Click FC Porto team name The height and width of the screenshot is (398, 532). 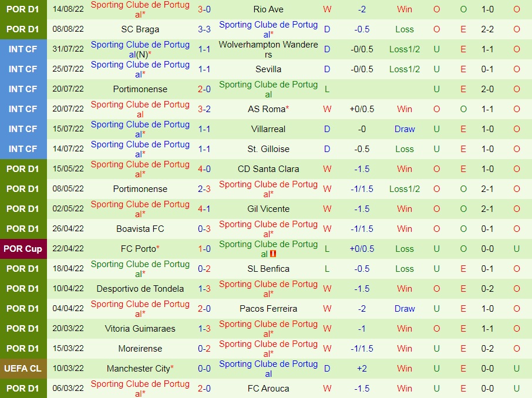tap(139, 249)
